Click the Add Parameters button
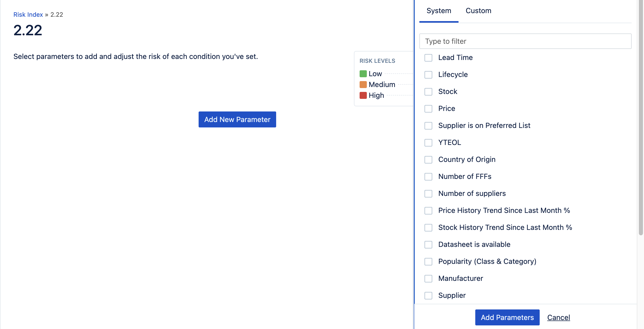The image size is (644, 329). [x=507, y=317]
